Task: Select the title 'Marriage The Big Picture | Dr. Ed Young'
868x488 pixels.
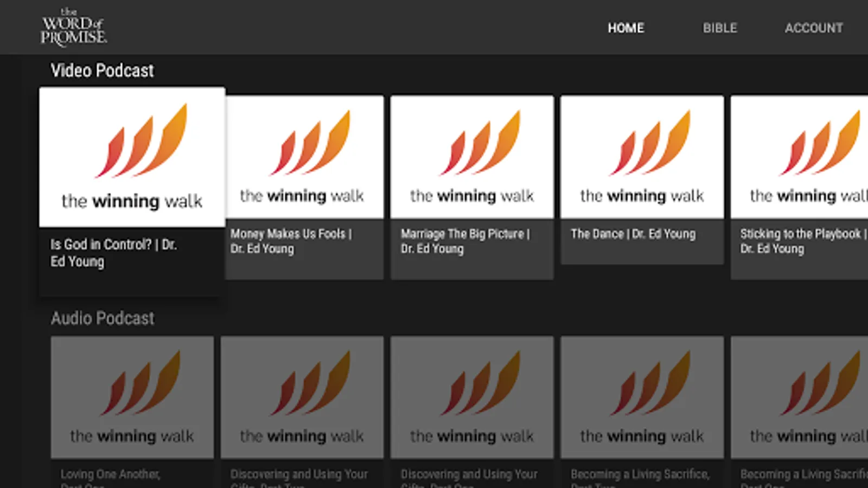Action: (x=465, y=241)
